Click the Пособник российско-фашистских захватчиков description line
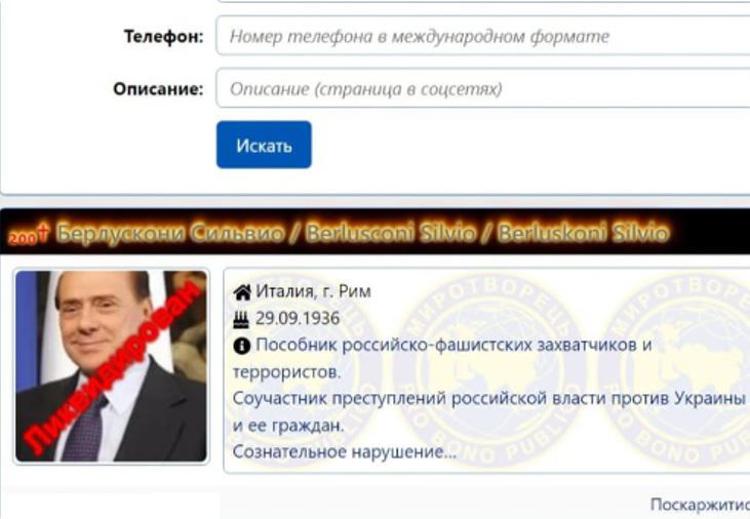Viewport: 750px width, 519px height. (x=453, y=345)
